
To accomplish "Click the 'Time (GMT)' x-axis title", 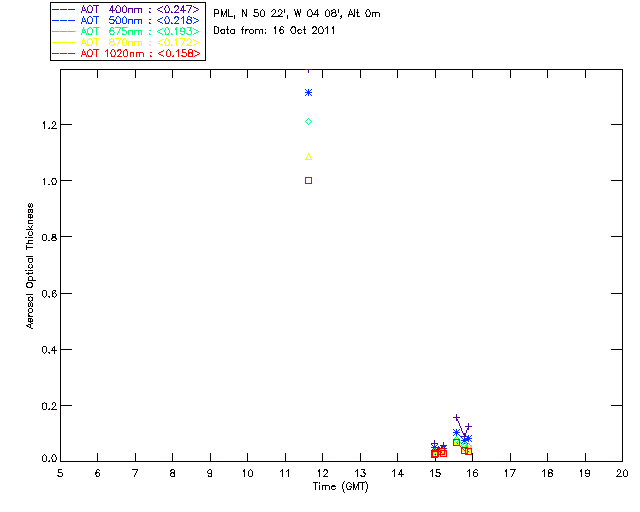I will point(340,487).
